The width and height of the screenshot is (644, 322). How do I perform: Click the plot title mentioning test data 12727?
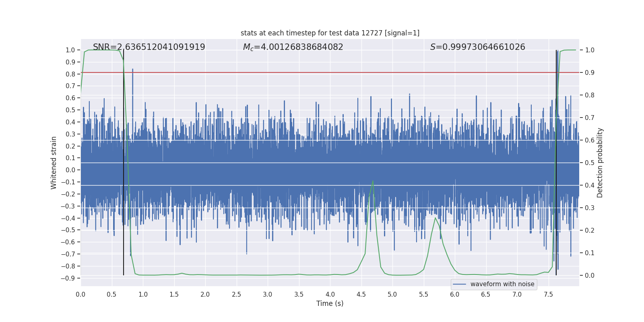(x=330, y=33)
